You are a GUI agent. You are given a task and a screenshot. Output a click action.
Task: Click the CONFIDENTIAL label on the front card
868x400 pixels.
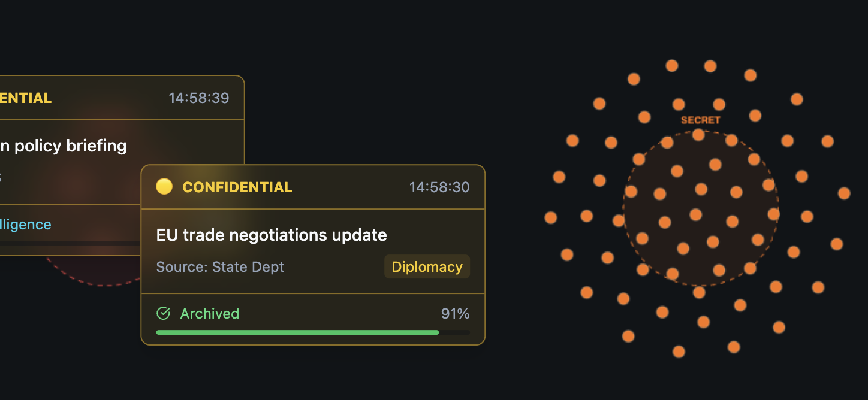[237, 187]
